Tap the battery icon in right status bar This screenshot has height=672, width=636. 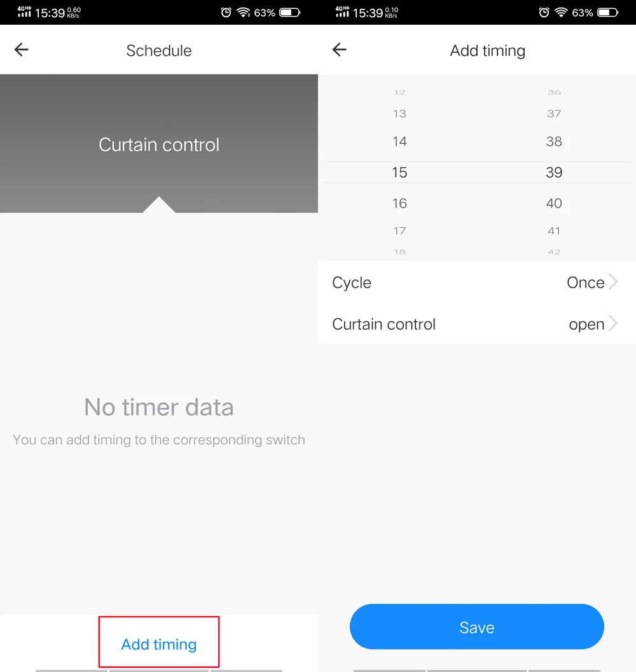(x=608, y=13)
